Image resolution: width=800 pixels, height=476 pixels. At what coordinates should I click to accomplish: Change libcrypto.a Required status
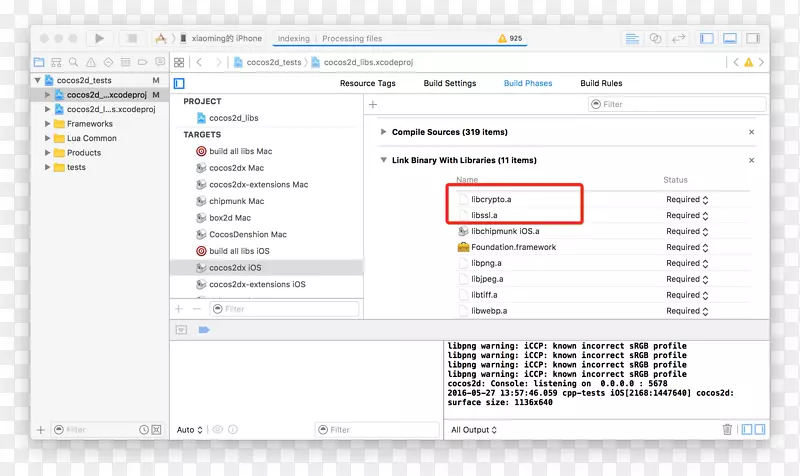tap(687, 199)
